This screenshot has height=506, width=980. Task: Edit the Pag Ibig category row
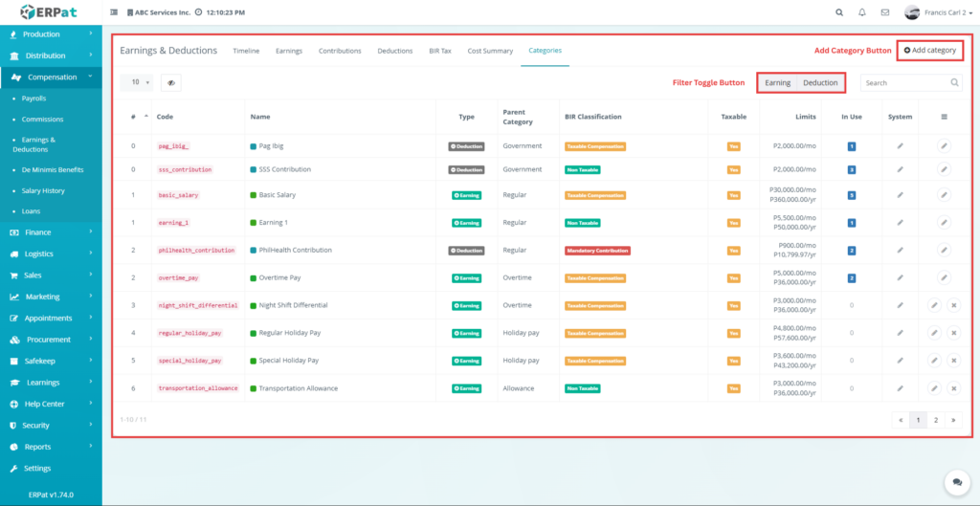[x=944, y=146]
